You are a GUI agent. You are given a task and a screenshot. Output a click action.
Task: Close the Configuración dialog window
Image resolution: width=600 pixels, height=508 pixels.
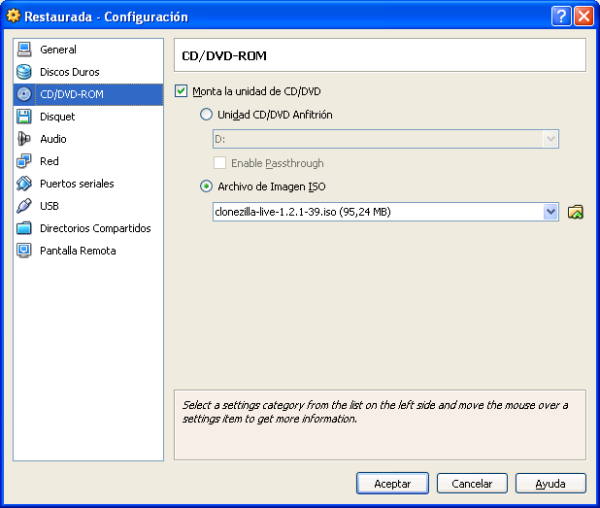(x=583, y=16)
